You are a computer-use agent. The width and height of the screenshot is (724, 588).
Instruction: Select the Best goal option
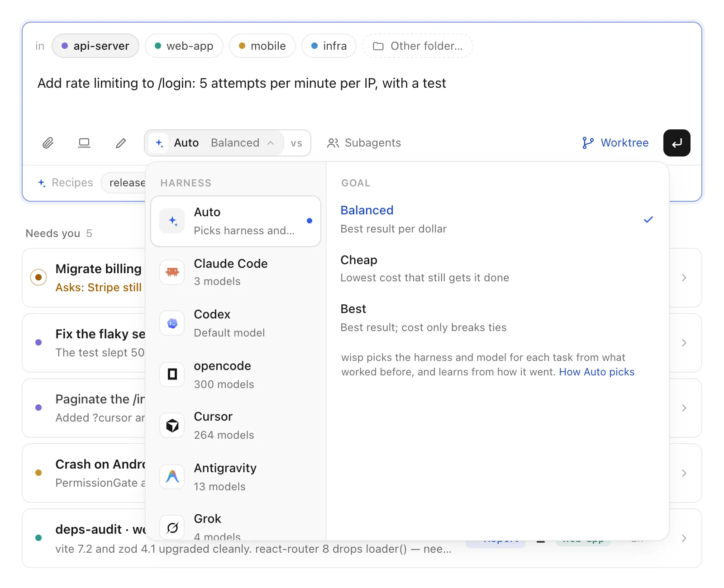(497, 318)
